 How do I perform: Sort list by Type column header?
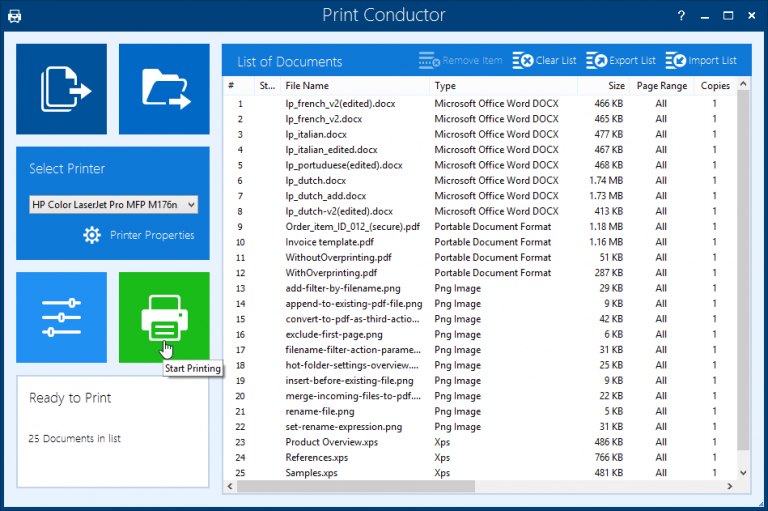coord(445,86)
